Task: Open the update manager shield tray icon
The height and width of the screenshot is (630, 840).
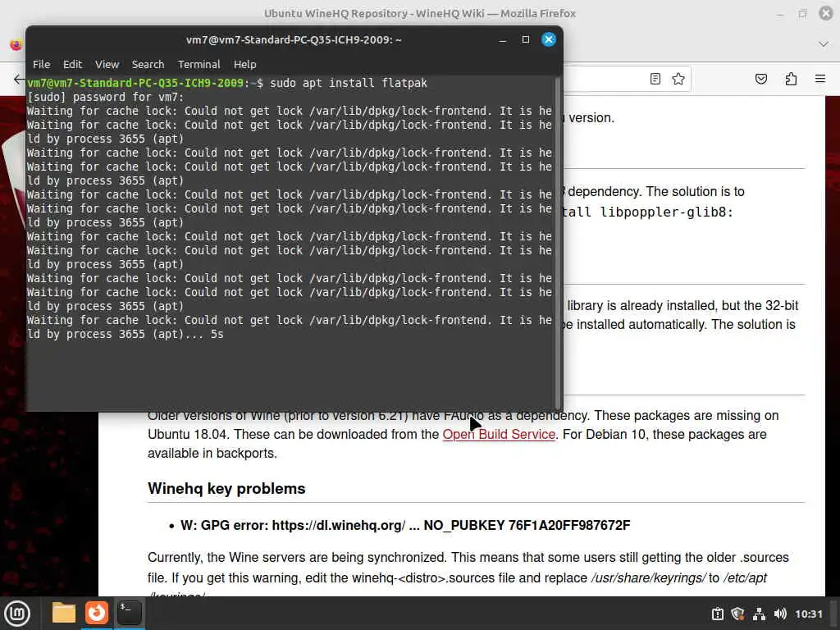Action: tap(737, 614)
